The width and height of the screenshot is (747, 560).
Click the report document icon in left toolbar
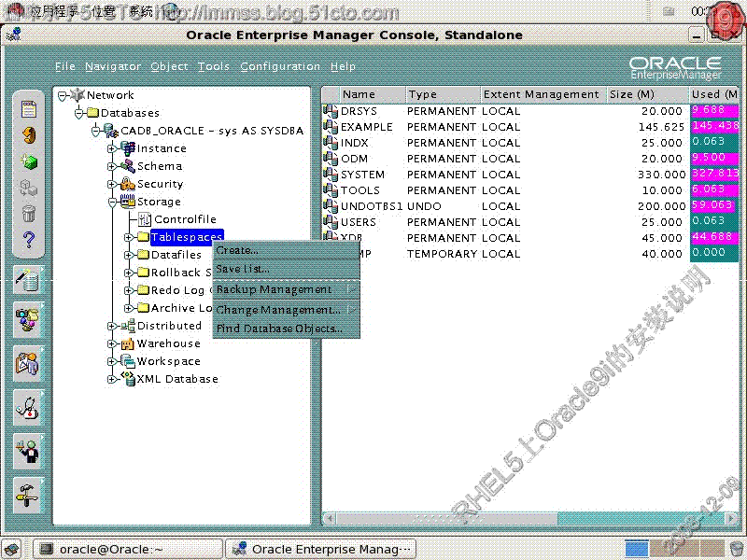pos(29,109)
